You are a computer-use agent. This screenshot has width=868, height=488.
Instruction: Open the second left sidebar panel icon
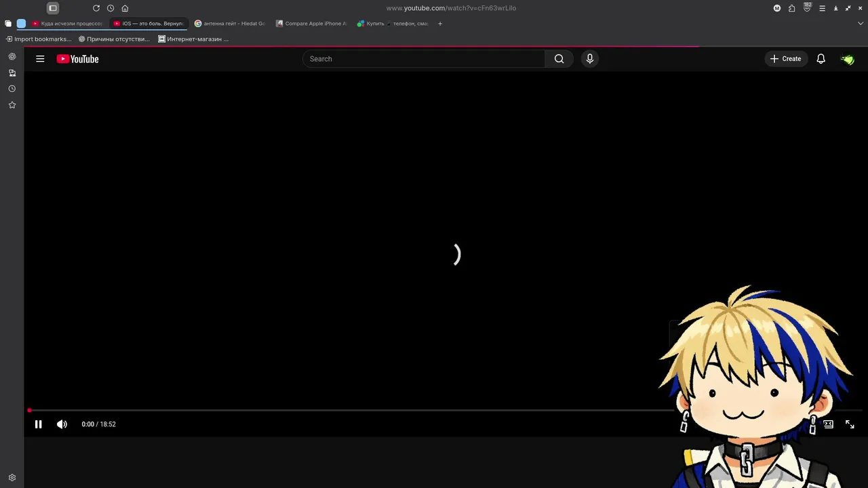point(12,73)
